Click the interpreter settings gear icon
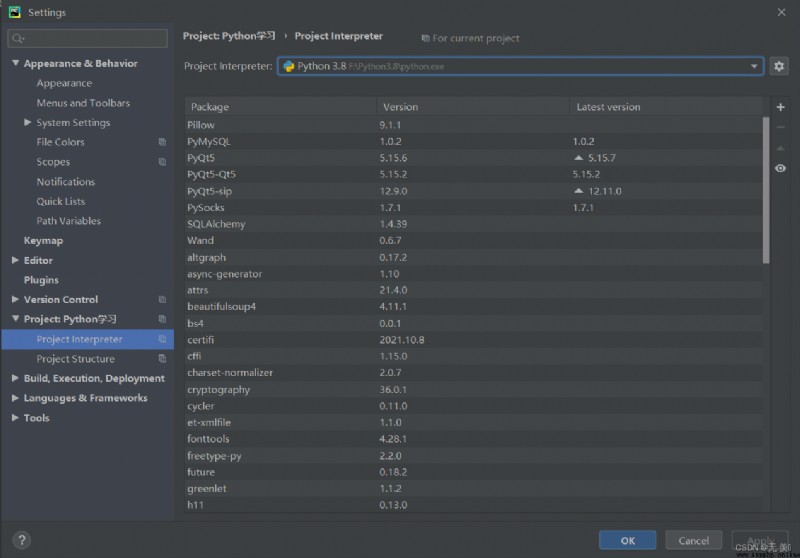This screenshot has height=558, width=800. pyautogui.click(x=779, y=66)
